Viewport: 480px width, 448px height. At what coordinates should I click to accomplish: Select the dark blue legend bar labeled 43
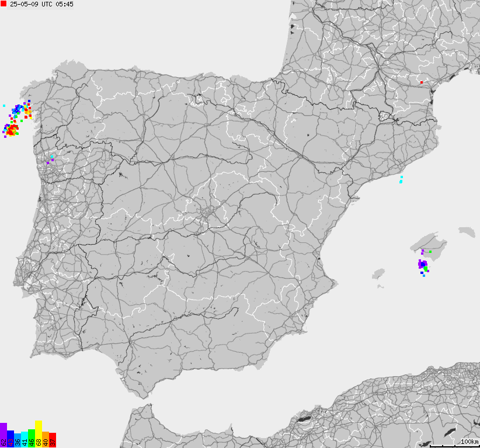(11, 439)
